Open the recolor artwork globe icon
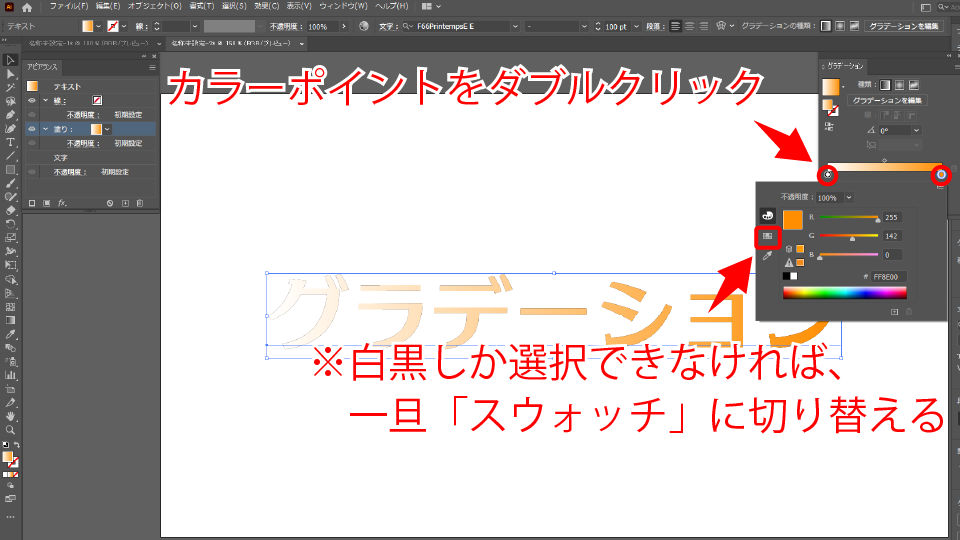Viewport: 960px width, 540px height. click(x=364, y=26)
